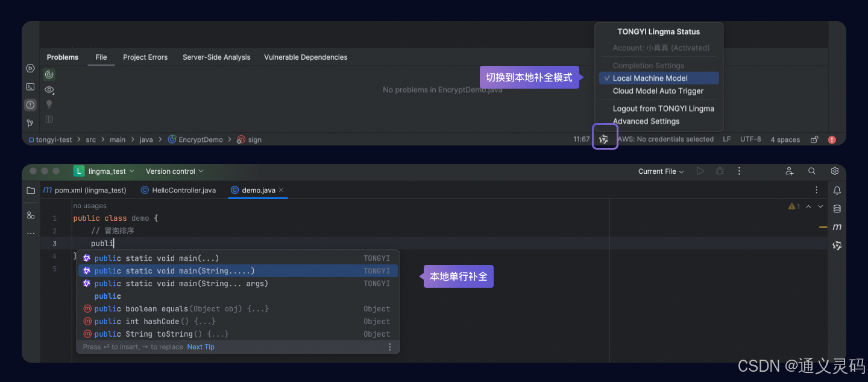The image size is (868, 382).
Task: Select tongyi-test breadcrumb
Action: point(50,139)
